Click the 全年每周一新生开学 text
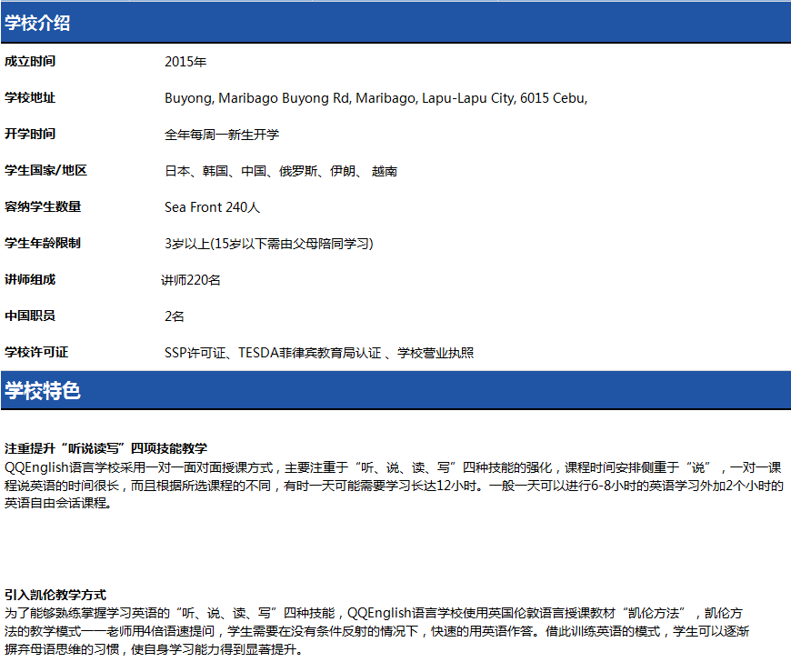Image resolution: width=791 pixels, height=672 pixels. coord(222,135)
